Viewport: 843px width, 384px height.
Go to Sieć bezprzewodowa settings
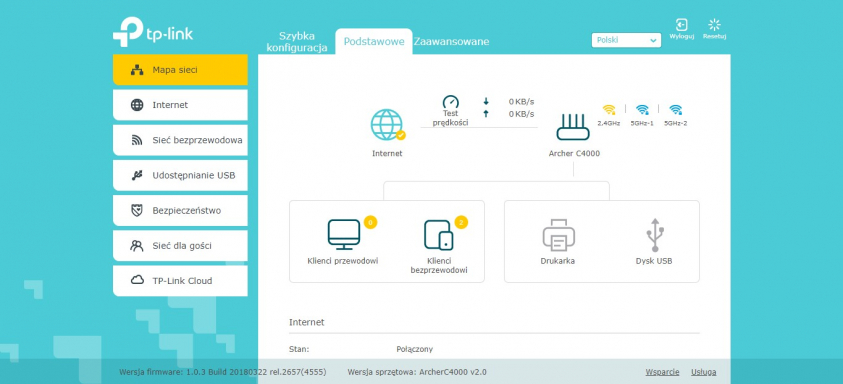180,140
